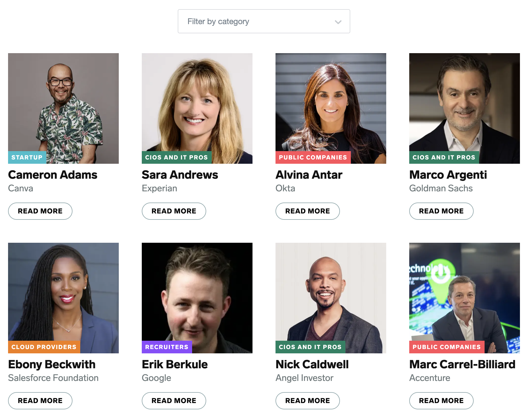Click Read More under Cameron Adams
Screen dimensions: 528x420
coord(40,211)
